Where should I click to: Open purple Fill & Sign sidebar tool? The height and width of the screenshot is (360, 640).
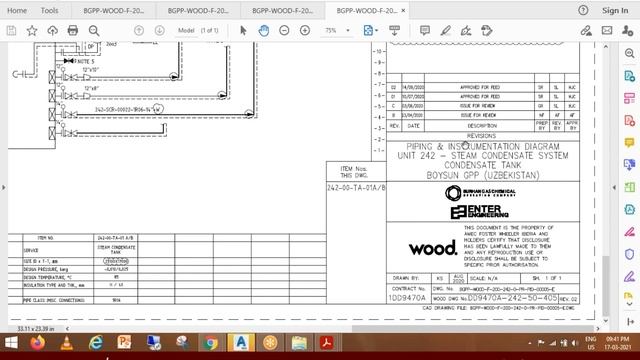(629, 276)
